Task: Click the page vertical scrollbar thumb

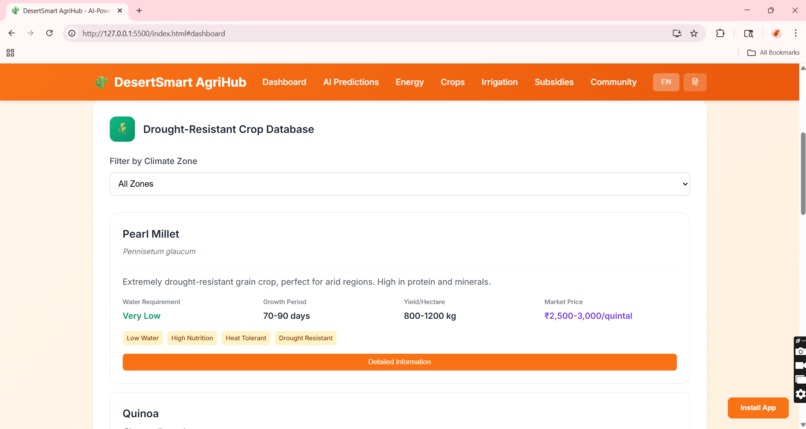Action: click(x=803, y=174)
